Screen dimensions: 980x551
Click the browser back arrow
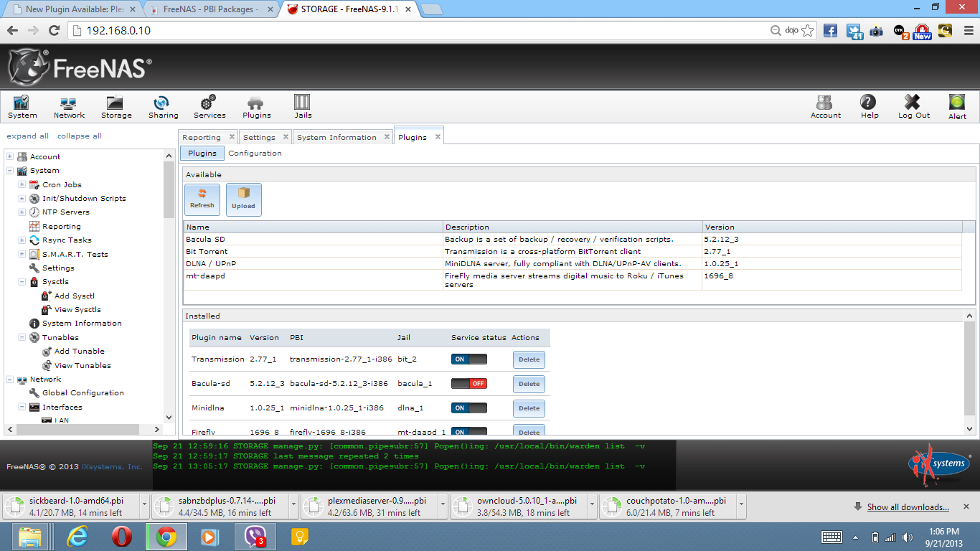pos(12,30)
